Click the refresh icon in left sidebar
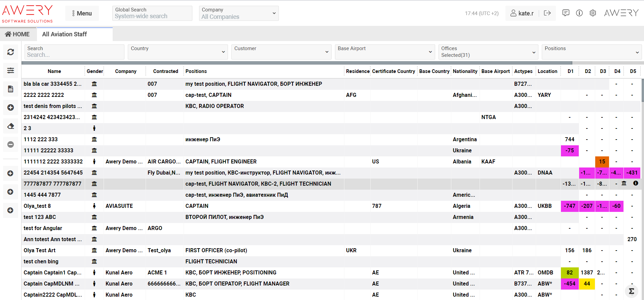The height and width of the screenshot is (300, 644). (x=11, y=52)
